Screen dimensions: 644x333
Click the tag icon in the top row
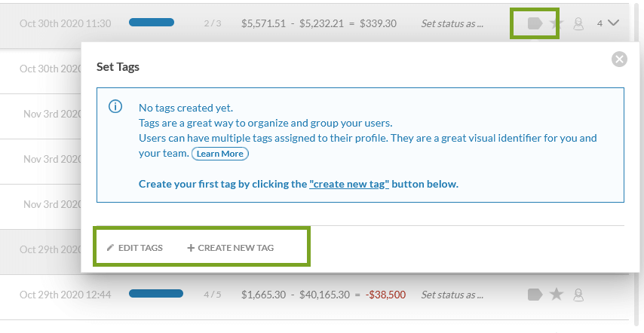click(535, 23)
